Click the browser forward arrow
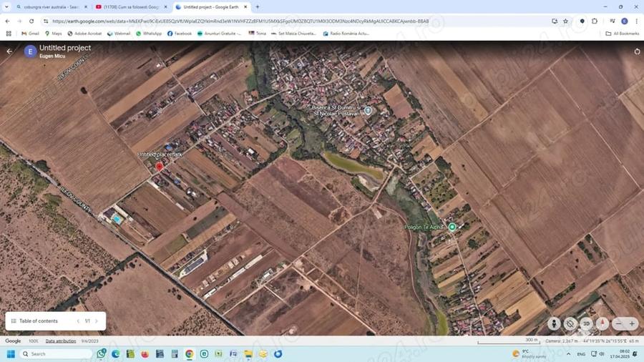 (19, 21)
